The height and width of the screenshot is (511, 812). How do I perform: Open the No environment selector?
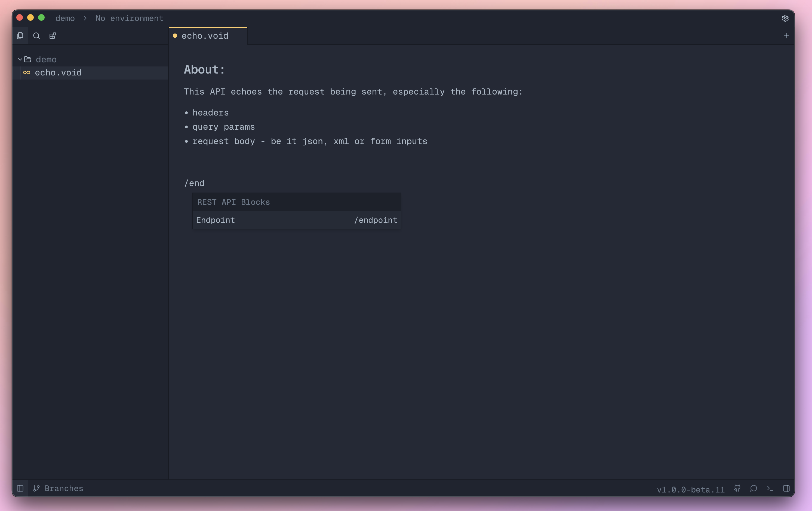(130, 18)
